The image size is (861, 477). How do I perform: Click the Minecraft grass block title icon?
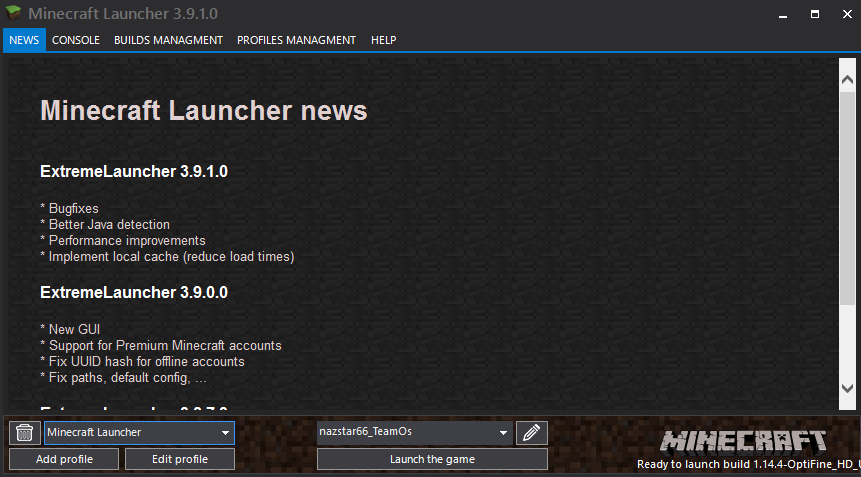[13, 13]
